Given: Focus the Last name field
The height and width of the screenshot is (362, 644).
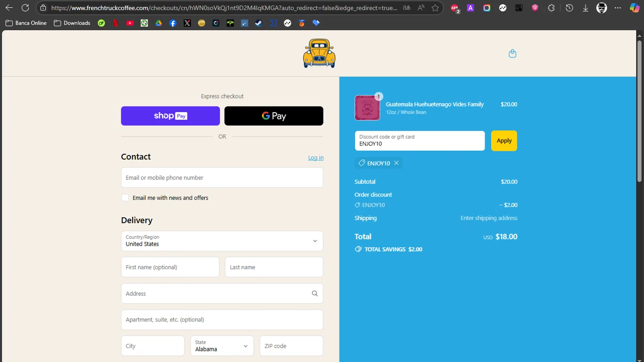Looking at the screenshot, I should [x=274, y=267].
